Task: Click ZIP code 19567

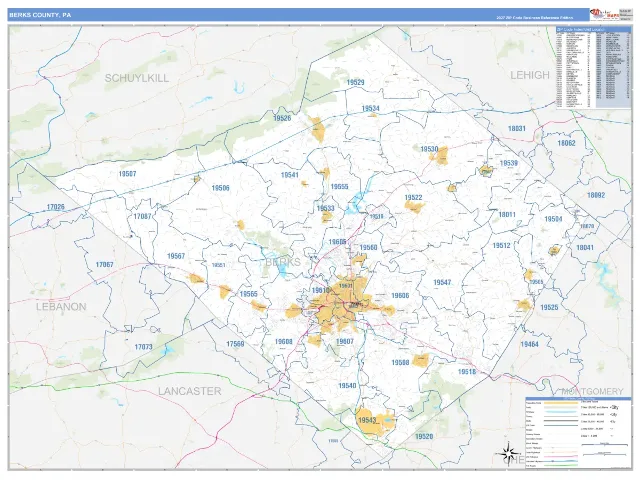Action: point(176,256)
